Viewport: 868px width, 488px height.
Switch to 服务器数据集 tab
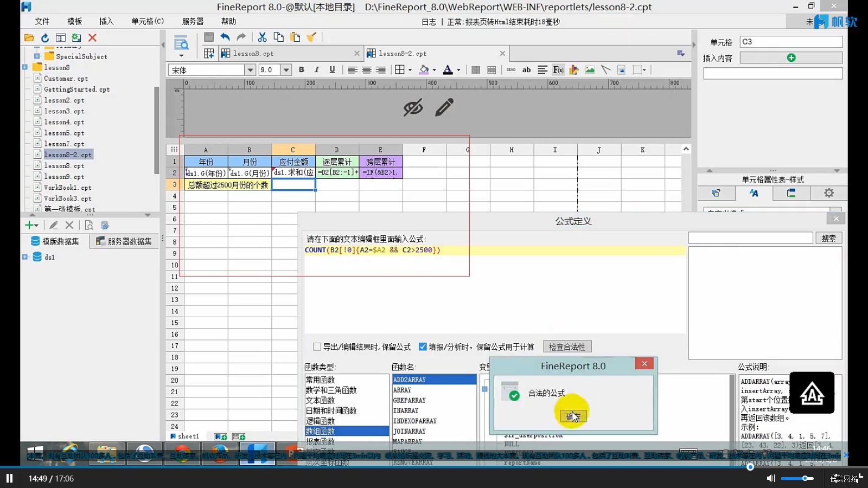coord(124,241)
